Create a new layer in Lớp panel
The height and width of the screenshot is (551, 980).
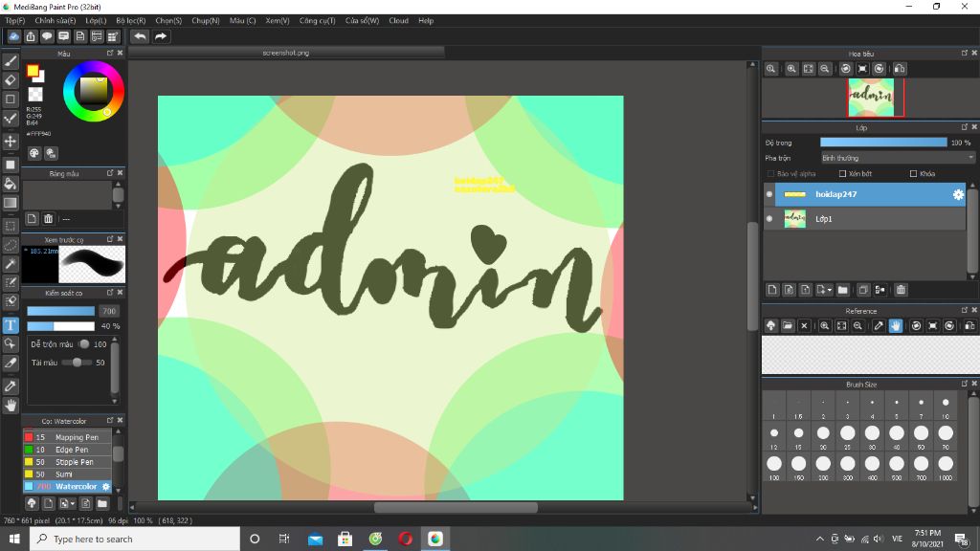(772, 289)
